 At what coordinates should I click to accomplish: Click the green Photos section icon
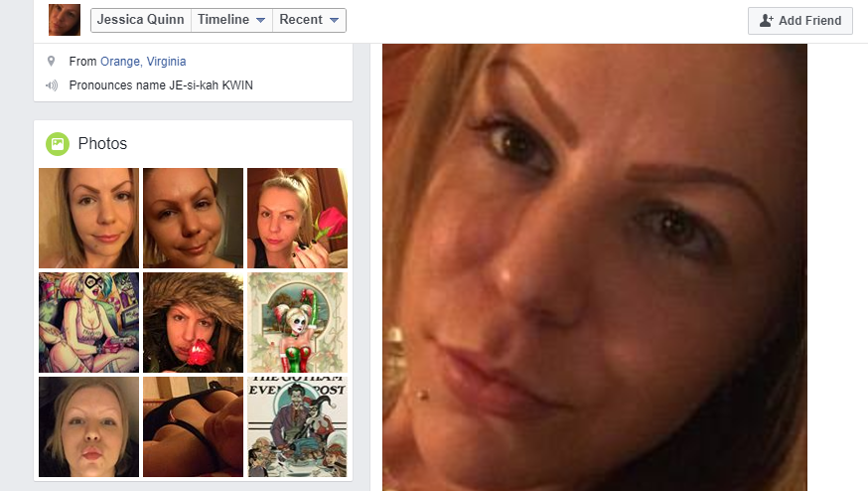(58, 144)
